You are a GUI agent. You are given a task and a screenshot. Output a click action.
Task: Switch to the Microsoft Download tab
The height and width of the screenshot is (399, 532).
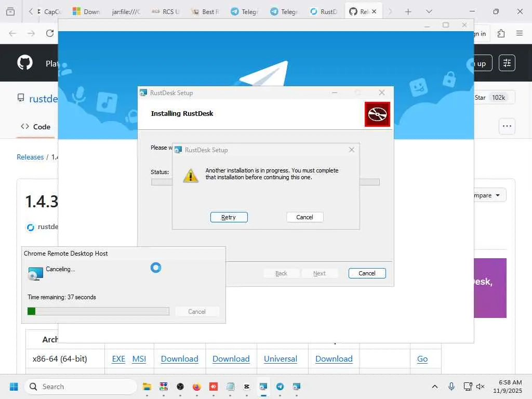tap(86, 11)
